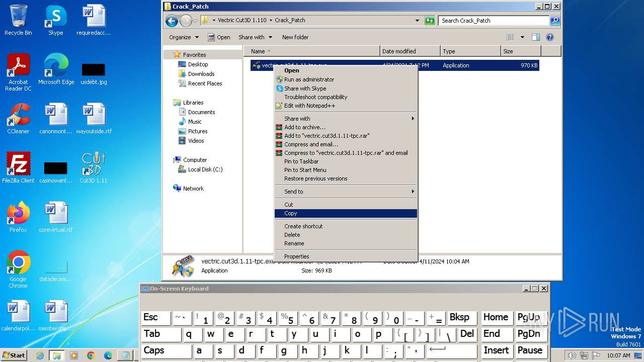The image size is (644, 362).
Task: Select Run as administrator
Action: click(x=346, y=79)
